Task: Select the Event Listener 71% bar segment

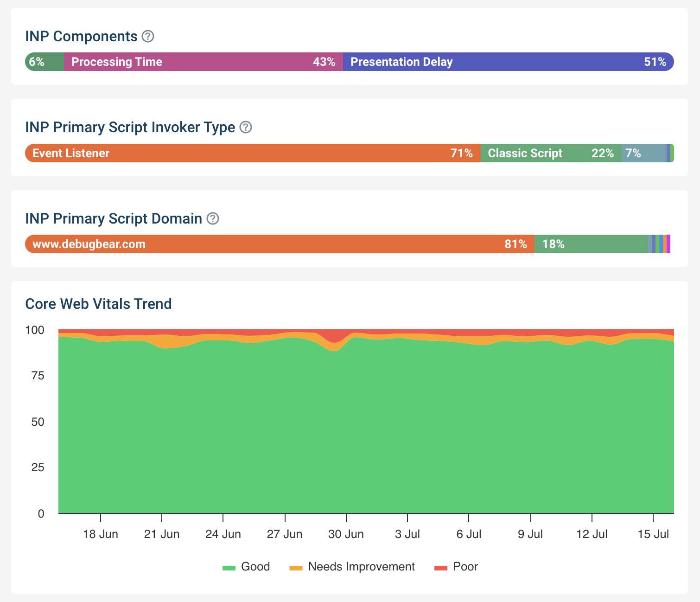Action: 253,153
